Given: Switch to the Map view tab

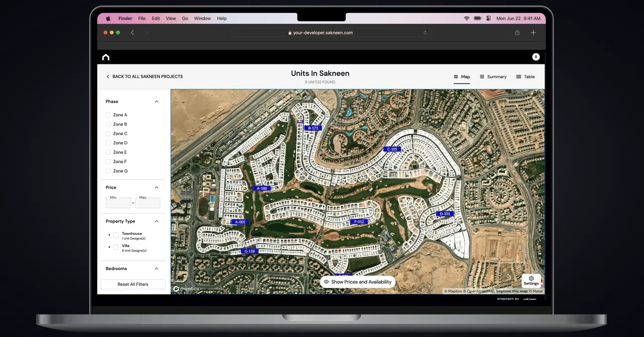Looking at the screenshot, I should coord(462,77).
